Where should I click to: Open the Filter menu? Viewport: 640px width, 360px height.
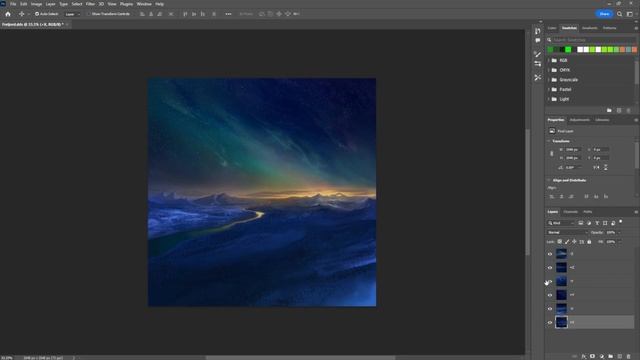(x=90, y=4)
